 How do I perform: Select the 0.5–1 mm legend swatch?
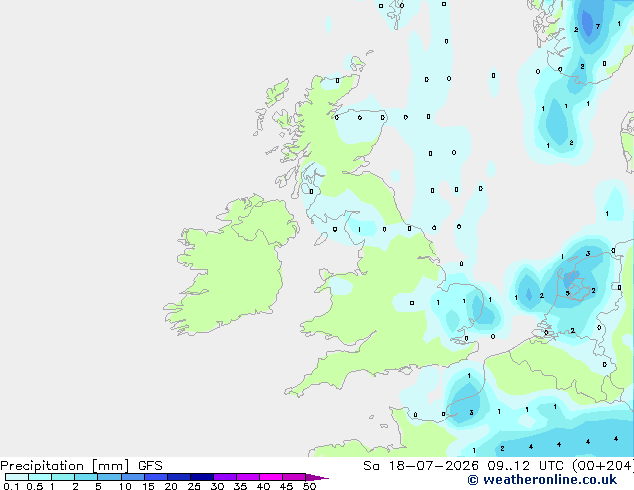[40, 477]
